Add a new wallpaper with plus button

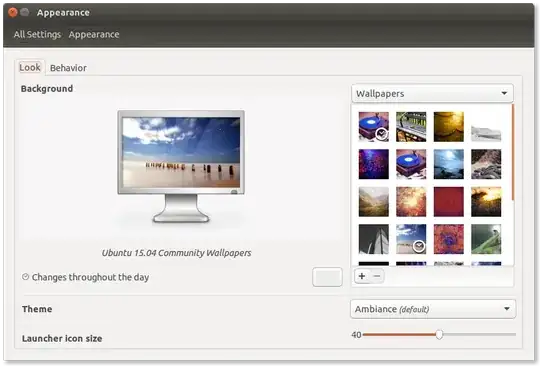(x=362, y=276)
